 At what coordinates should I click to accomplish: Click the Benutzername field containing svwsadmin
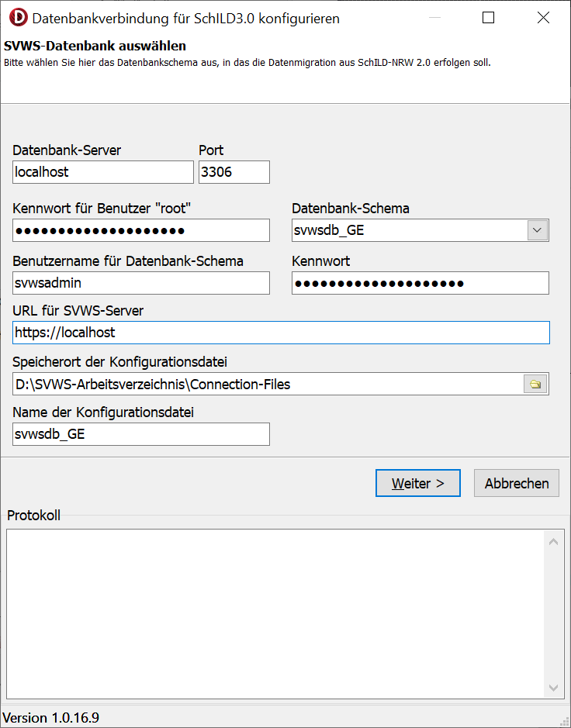point(141,283)
